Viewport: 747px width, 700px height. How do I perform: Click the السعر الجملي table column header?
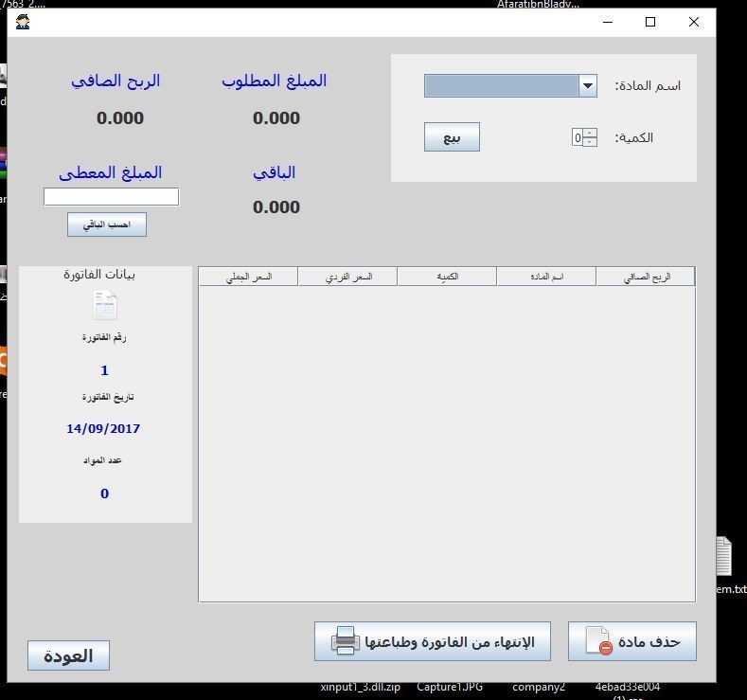pyautogui.click(x=248, y=277)
